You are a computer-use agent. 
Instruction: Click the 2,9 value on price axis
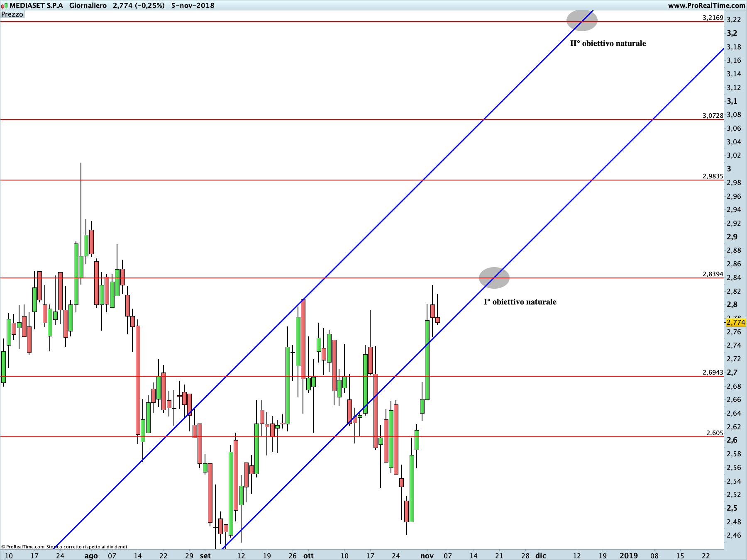coord(732,237)
